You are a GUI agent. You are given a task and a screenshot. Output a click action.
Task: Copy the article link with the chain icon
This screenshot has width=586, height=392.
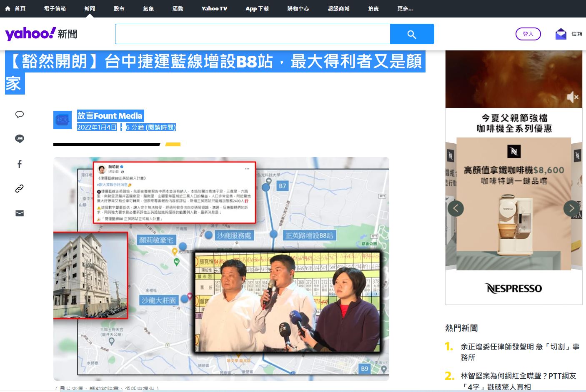(x=20, y=189)
